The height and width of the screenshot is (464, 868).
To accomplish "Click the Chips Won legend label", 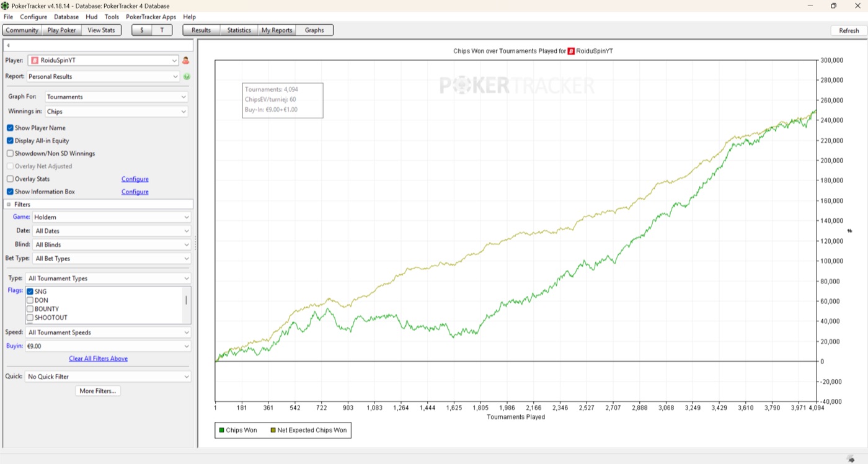I will coord(242,430).
